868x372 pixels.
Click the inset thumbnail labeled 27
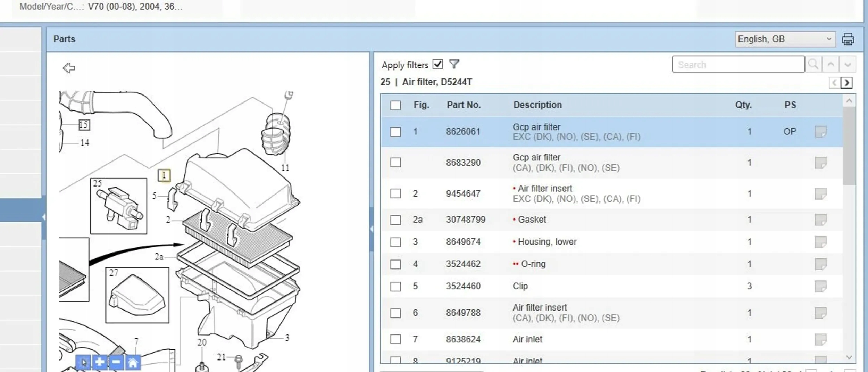137,295
